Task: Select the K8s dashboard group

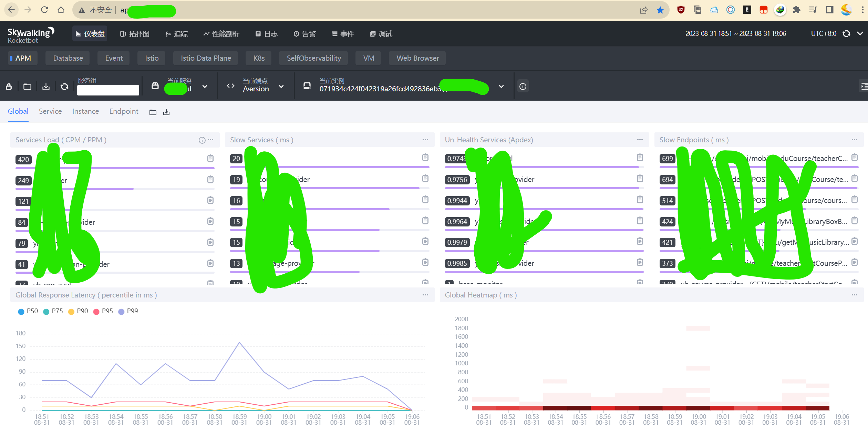Action: (259, 58)
